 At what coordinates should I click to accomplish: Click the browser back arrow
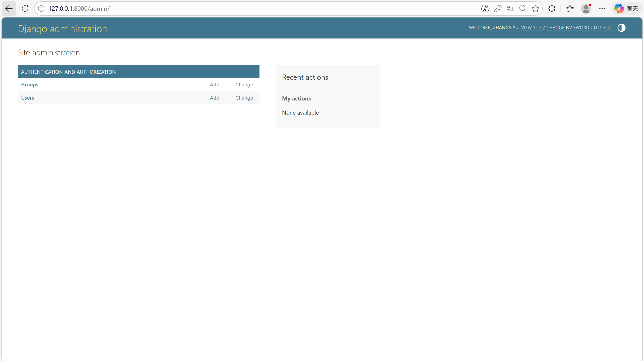click(9, 9)
